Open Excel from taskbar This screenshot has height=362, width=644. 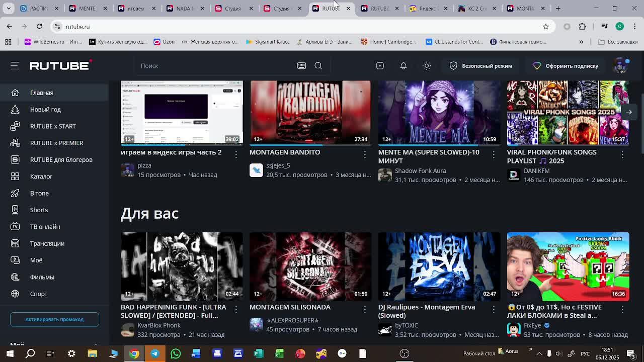click(x=279, y=353)
